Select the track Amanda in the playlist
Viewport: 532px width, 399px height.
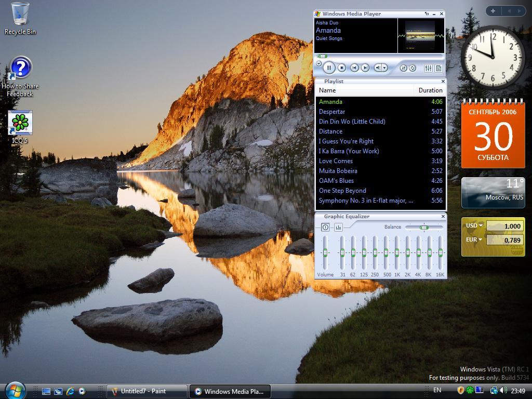coord(380,102)
